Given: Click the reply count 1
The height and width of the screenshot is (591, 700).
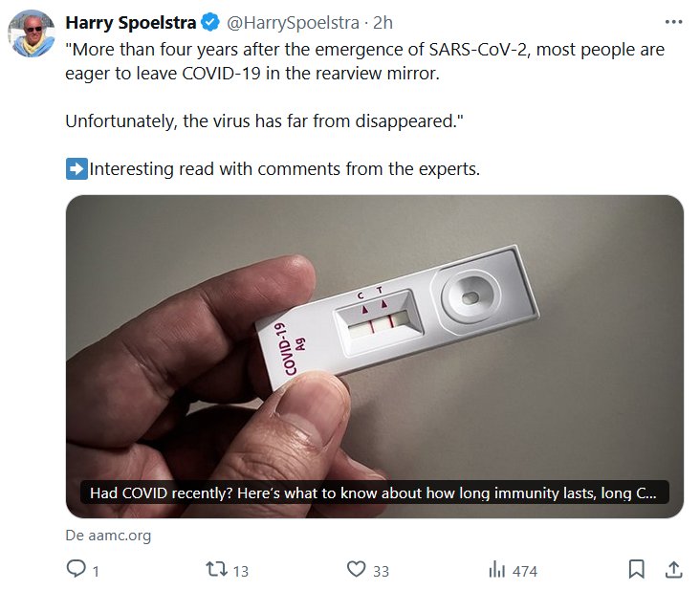Looking at the screenshot, I should click(96, 571).
